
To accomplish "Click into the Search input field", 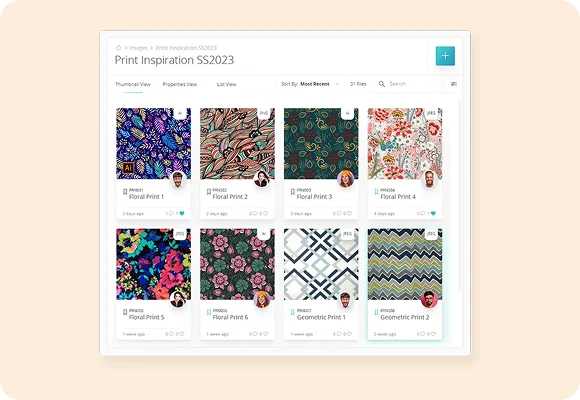I will click(414, 84).
